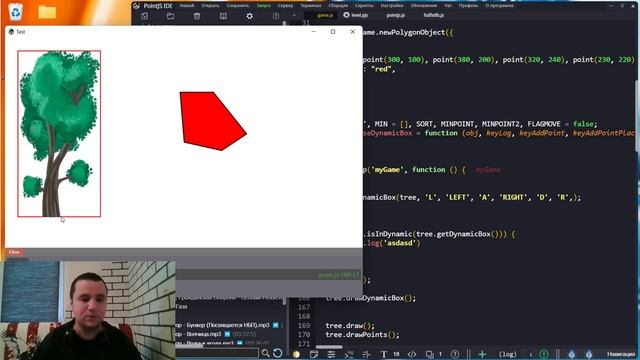Open the Сборщик menu
Image resolution: width=640 pixels, height=360 pixels.
click(x=338, y=6)
